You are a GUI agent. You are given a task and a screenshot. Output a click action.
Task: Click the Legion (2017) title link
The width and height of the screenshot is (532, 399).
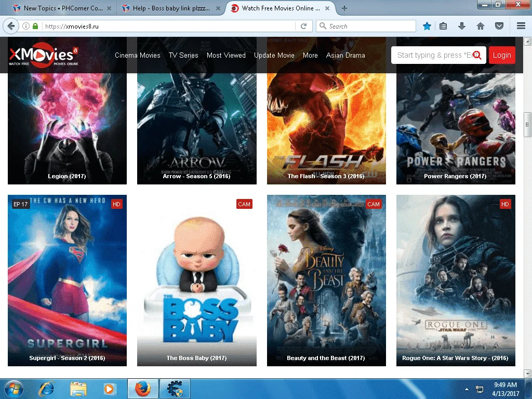[67, 176]
